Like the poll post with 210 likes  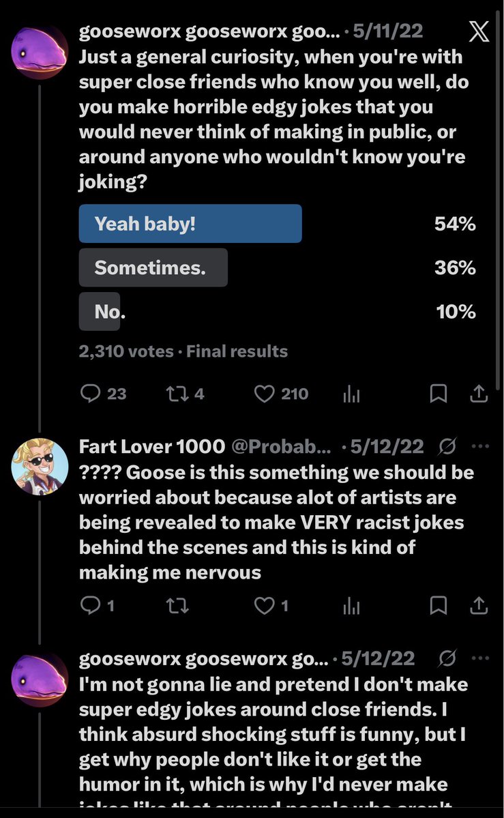pyautogui.click(x=281, y=394)
